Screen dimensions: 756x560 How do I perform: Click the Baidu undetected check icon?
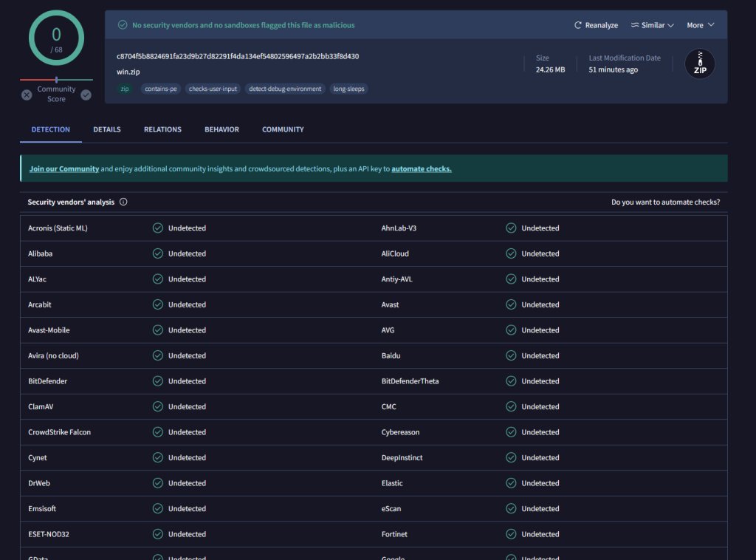click(x=511, y=356)
